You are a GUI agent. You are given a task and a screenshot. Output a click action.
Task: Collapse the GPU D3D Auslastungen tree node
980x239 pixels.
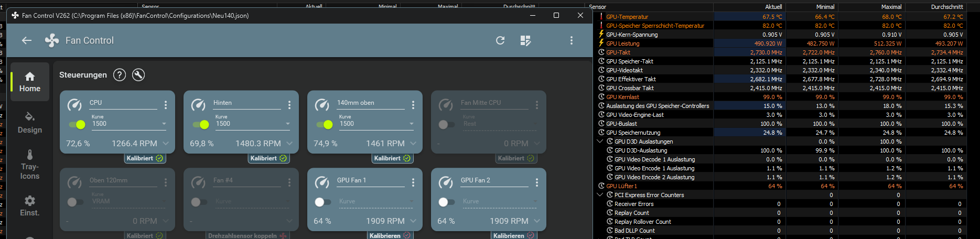(x=600, y=142)
